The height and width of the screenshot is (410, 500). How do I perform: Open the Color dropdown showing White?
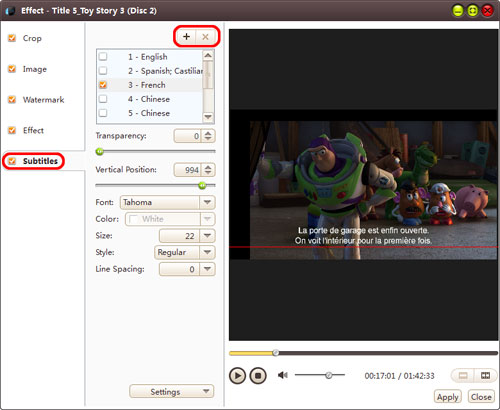[x=170, y=219]
